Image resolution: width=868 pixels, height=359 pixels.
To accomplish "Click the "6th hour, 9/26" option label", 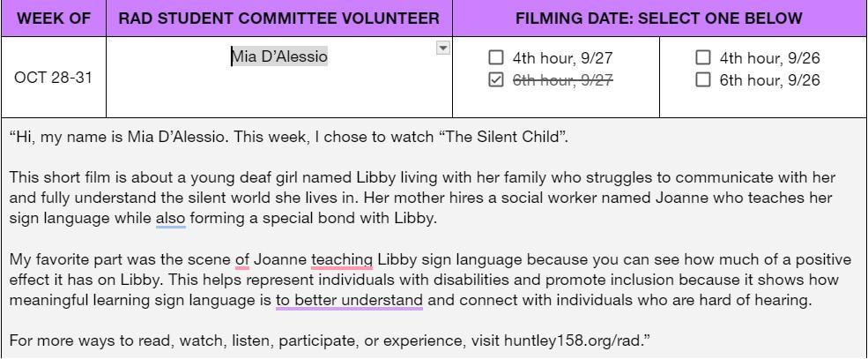I will [x=769, y=80].
